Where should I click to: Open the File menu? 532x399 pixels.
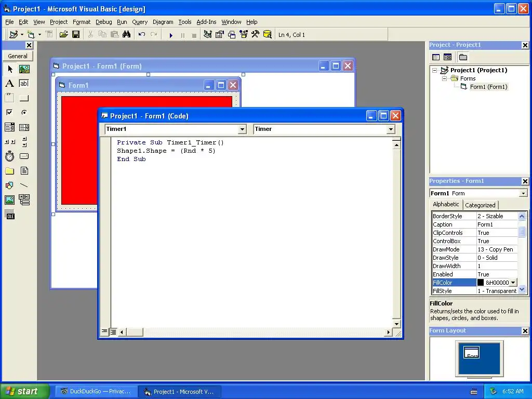click(x=9, y=22)
